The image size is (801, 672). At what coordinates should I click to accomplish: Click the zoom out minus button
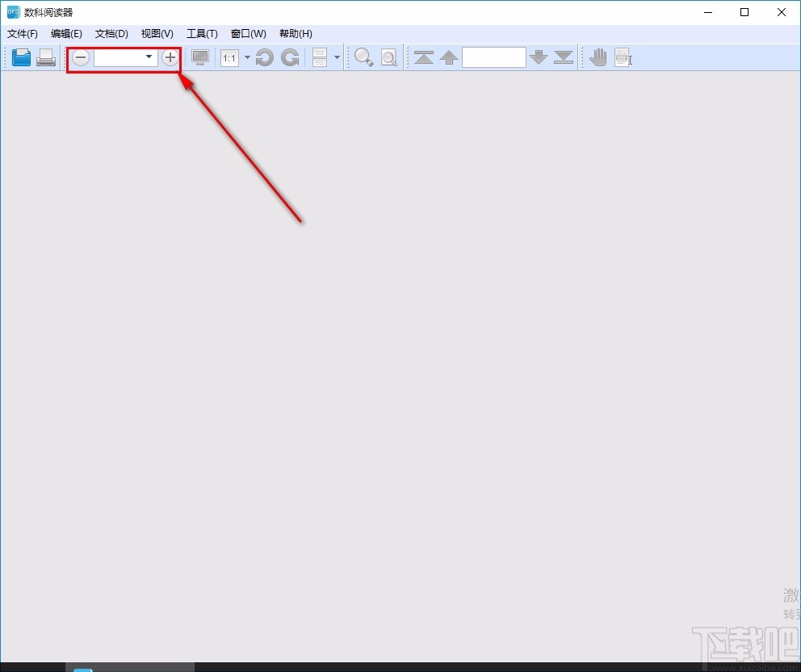coord(81,57)
